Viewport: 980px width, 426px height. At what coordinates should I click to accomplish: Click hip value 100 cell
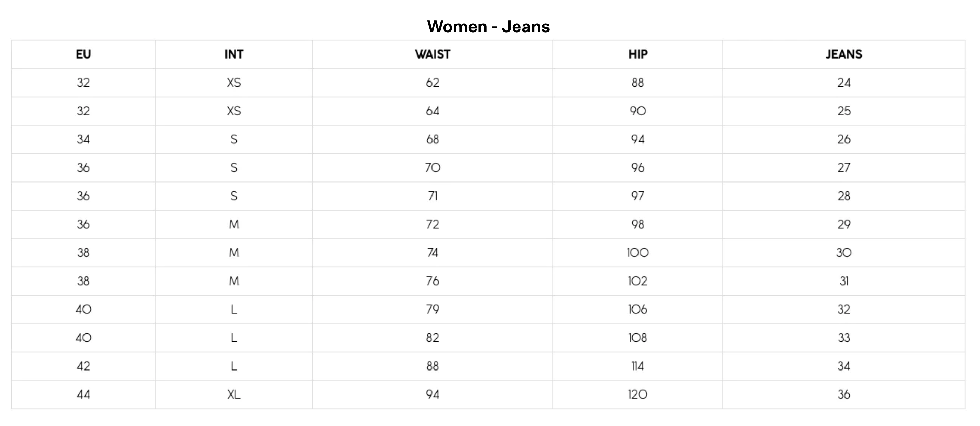[x=637, y=253]
